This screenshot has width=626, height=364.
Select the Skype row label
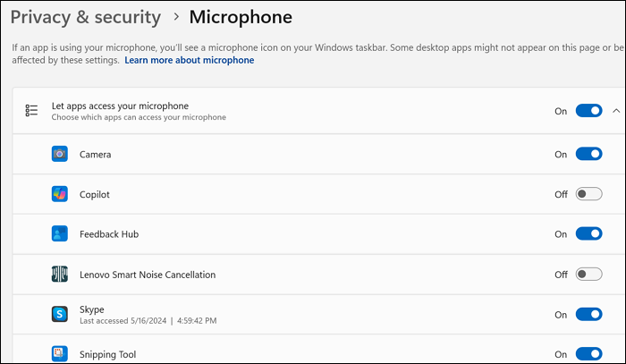91,309
